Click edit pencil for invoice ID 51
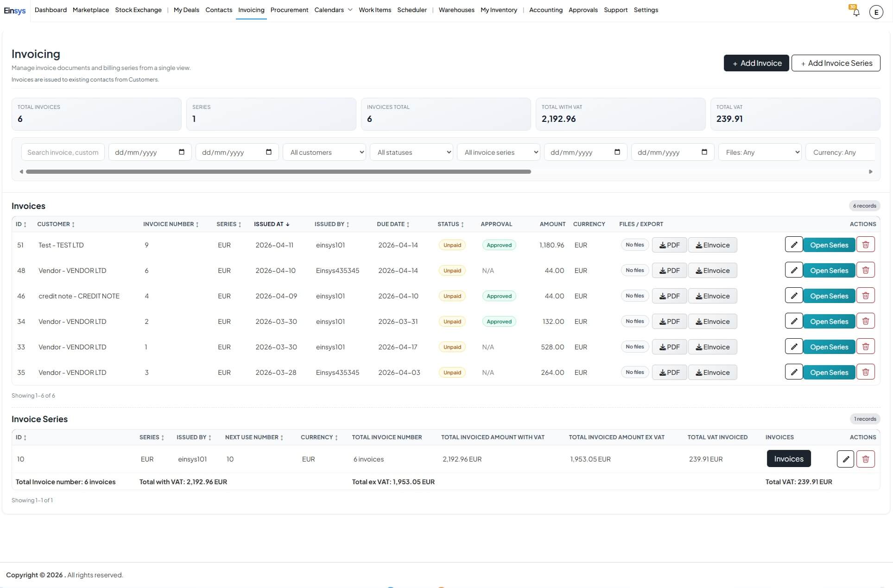This screenshot has height=588, width=893. pos(793,245)
